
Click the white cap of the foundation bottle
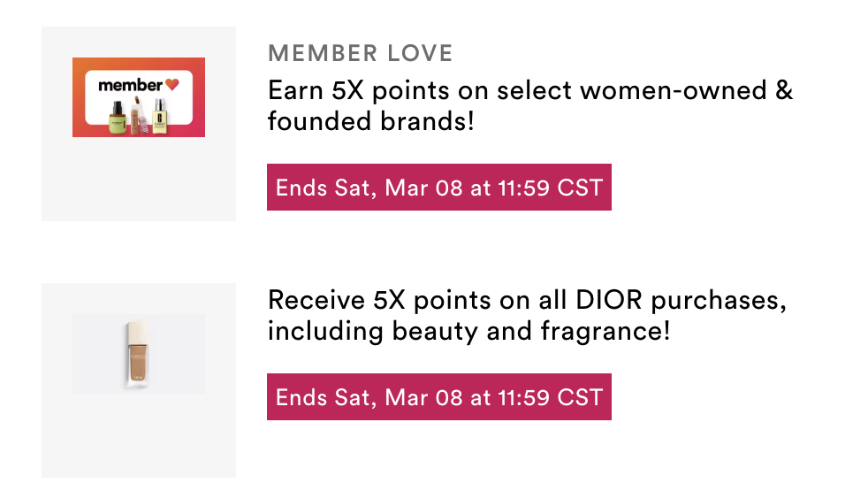136,334
